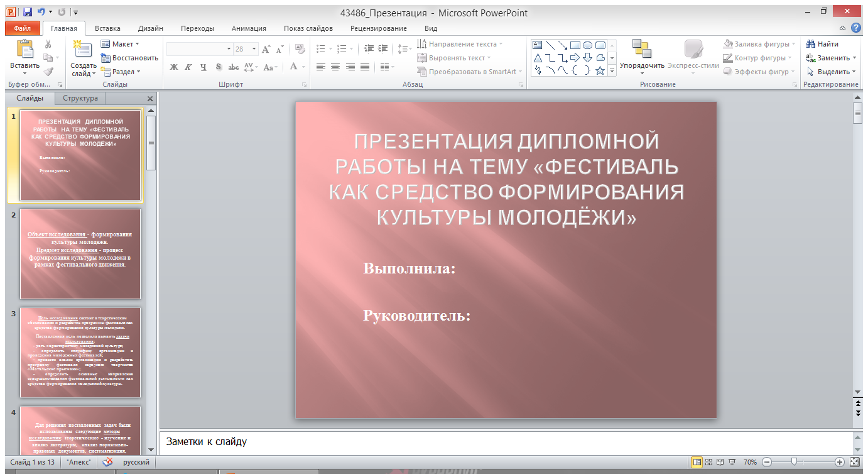
Task: Select the rectangle shape in the gallery
Action: pyautogui.click(x=575, y=45)
